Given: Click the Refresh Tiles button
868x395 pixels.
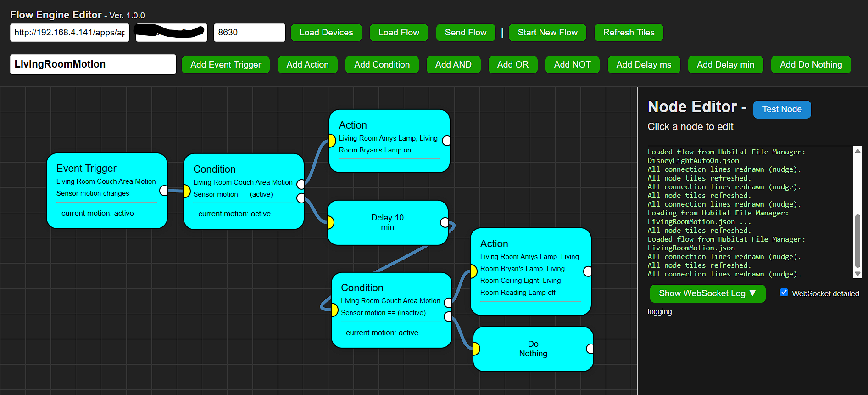Looking at the screenshot, I should [629, 33].
